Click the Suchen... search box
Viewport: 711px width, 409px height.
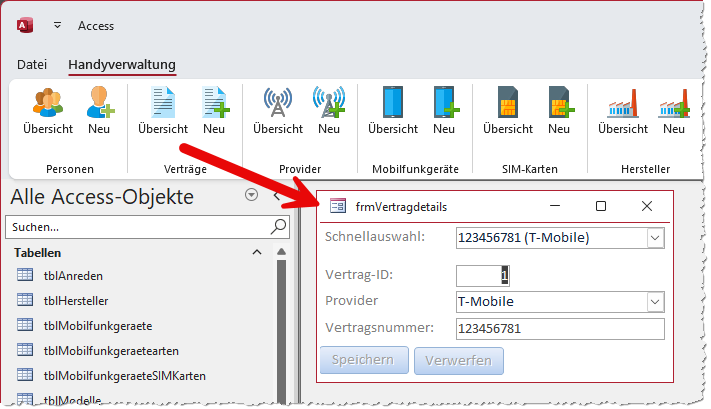point(147,227)
